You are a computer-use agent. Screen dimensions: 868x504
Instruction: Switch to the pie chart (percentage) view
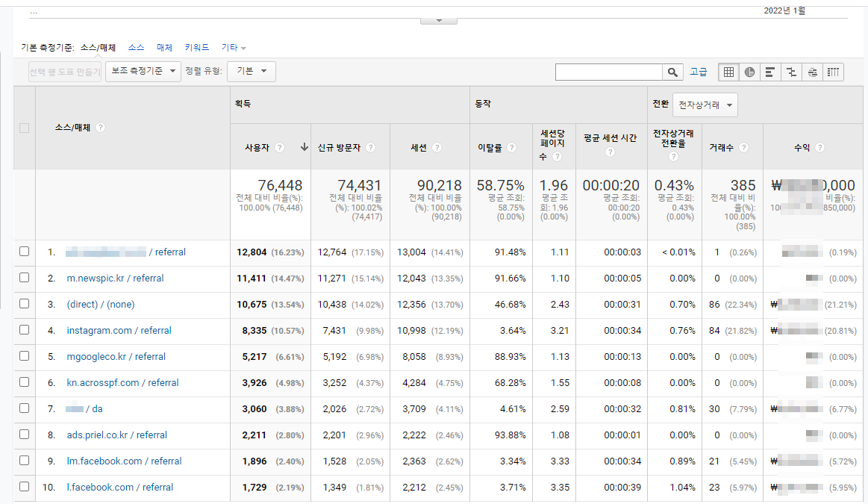click(749, 72)
